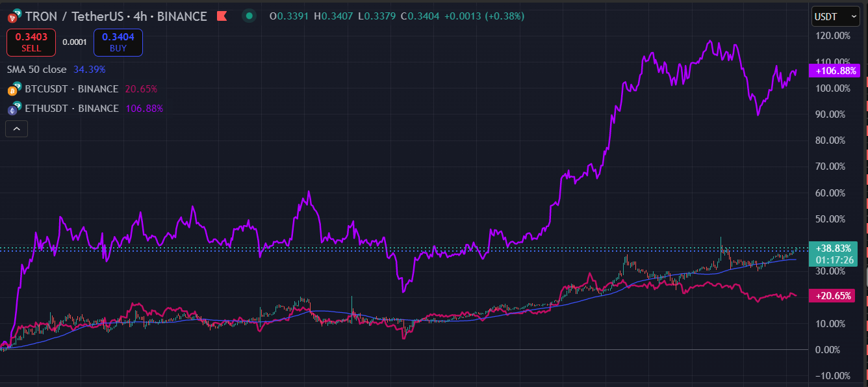Screen dimensions: 868x387
Task: Click the ETHUSDT value 106.88% in legend
Action: tap(144, 109)
